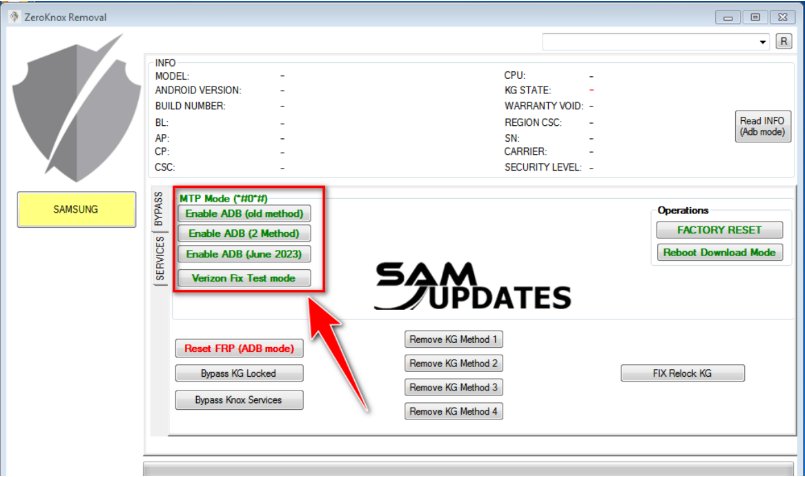Screen dimensions: 805x477
Task: Run Verizon Fix Test mode
Action: 244,278
